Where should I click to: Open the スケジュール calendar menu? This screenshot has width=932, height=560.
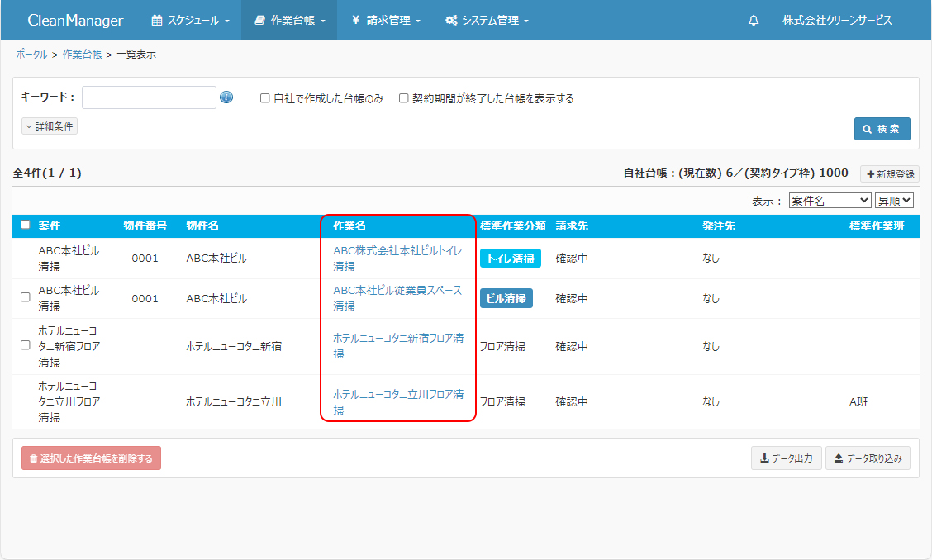(191, 21)
